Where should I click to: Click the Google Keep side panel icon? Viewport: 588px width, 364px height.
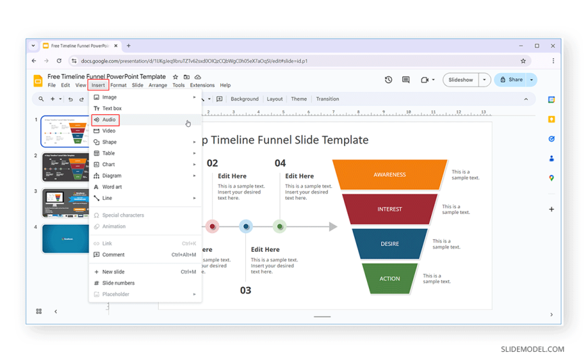pyautogui.click(x=552, y=120)
